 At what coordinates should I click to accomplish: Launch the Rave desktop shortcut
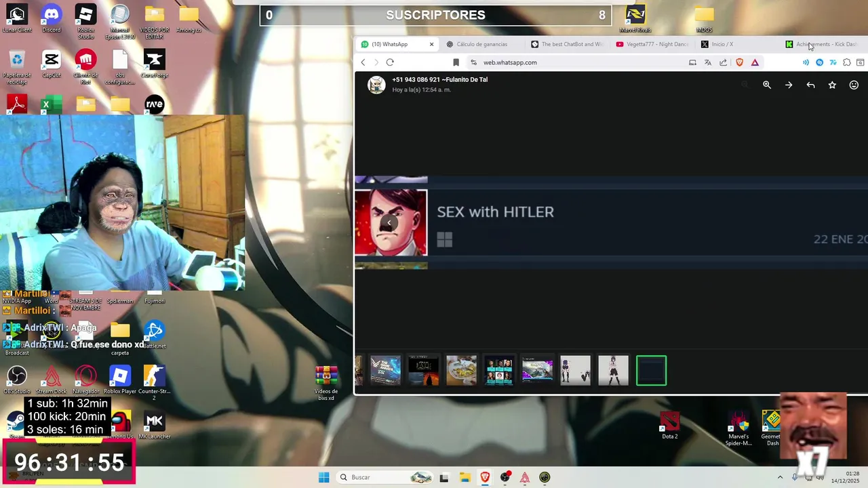pos(155,104)
